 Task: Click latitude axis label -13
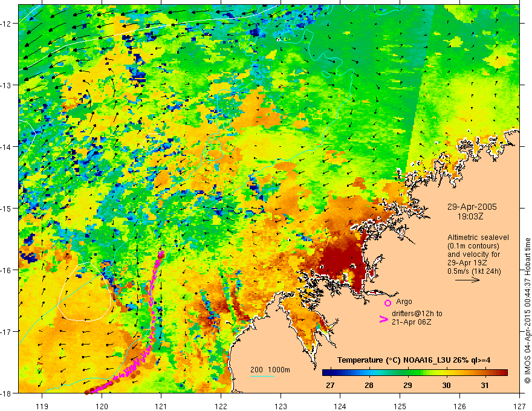click(x=6, y=85)
